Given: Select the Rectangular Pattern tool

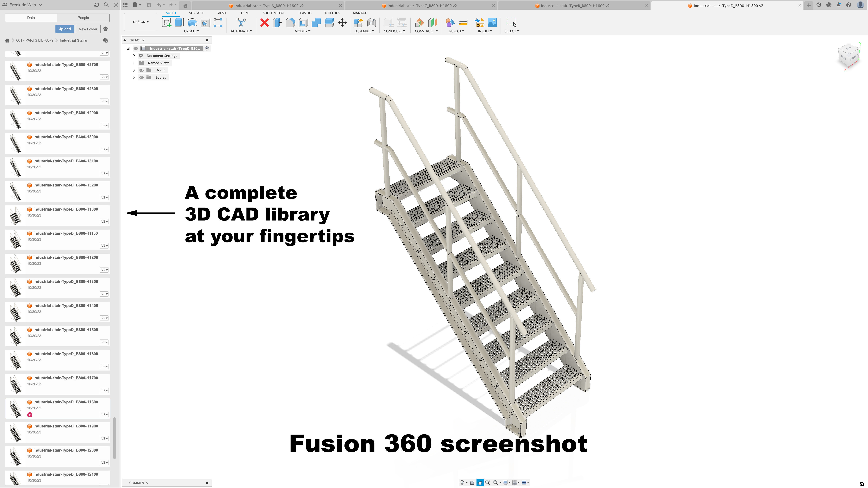Looking at the screenshot, I should (x=218, y=23).
